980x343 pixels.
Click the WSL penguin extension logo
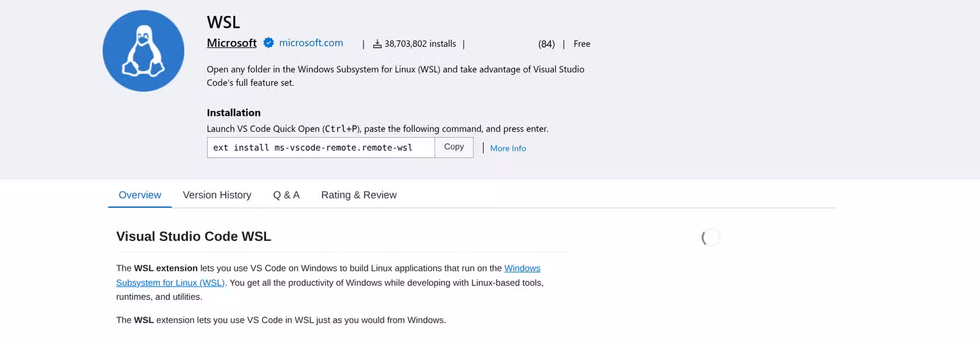coord(143,50)
